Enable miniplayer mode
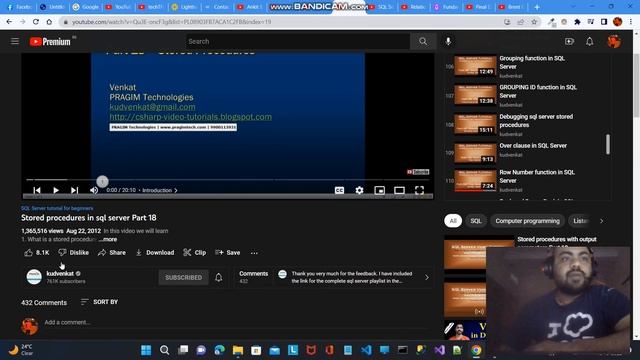The height and width of the screenshot is (360, 640). tap(379, 190)
